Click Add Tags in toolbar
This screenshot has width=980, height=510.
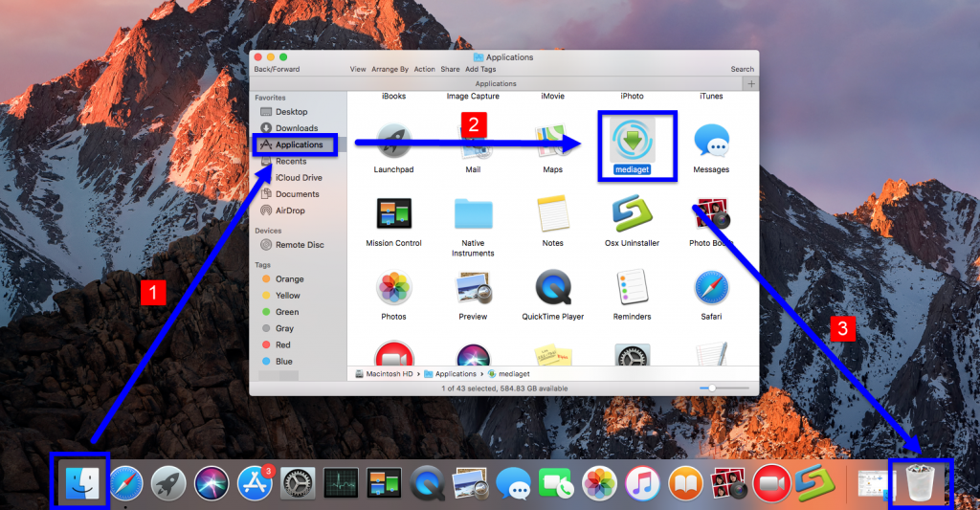point(479,69)
